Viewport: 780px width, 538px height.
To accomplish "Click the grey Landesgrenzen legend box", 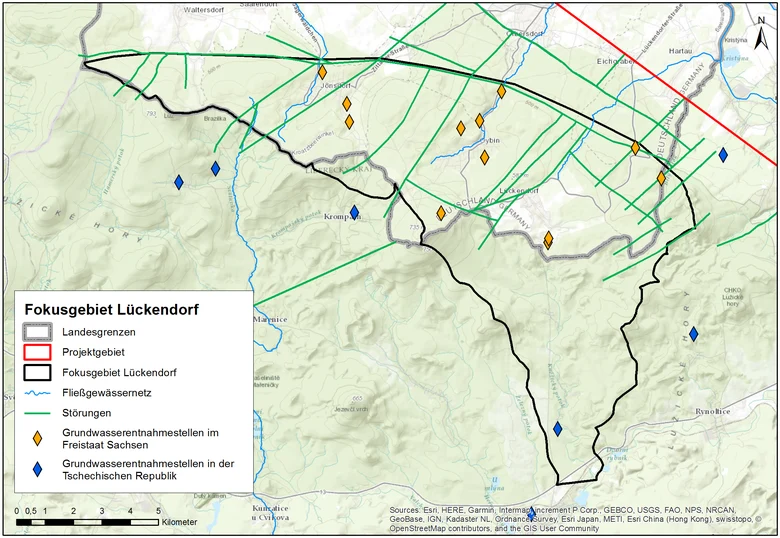I will (x=37, y=332).
